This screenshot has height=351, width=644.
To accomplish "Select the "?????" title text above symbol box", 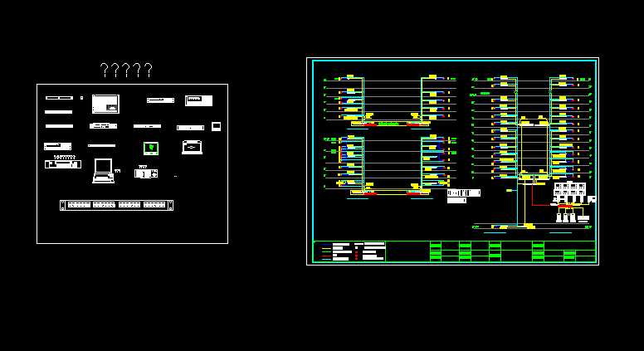I will pos(126,71).
